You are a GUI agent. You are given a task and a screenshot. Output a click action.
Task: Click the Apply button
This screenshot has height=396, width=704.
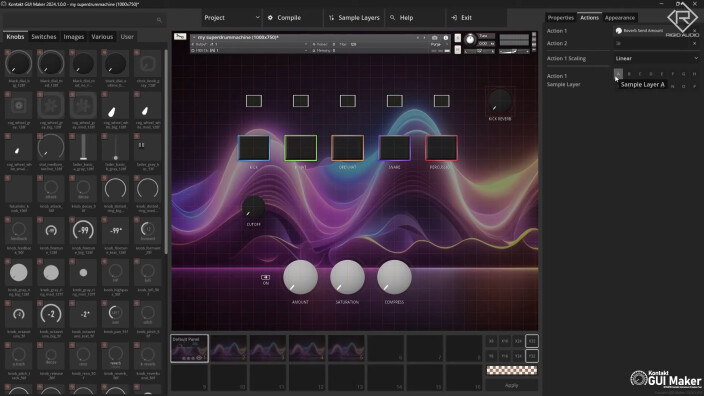[512, 385]
